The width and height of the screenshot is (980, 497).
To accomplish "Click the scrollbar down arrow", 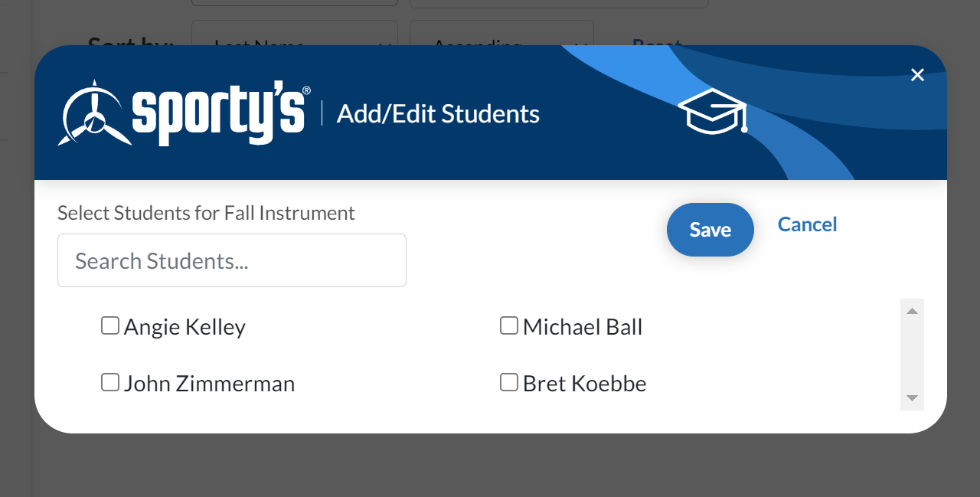I will pyautogui.click(x=912, y=398).
